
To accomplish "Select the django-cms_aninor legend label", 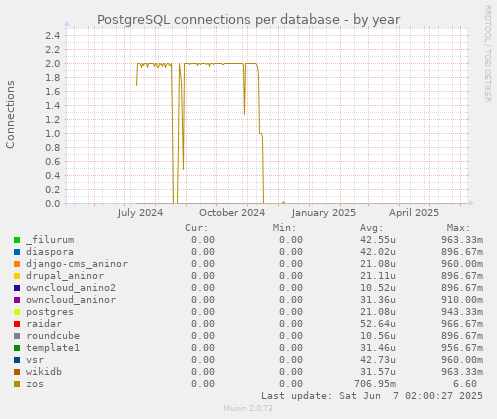I will [77, 264].
